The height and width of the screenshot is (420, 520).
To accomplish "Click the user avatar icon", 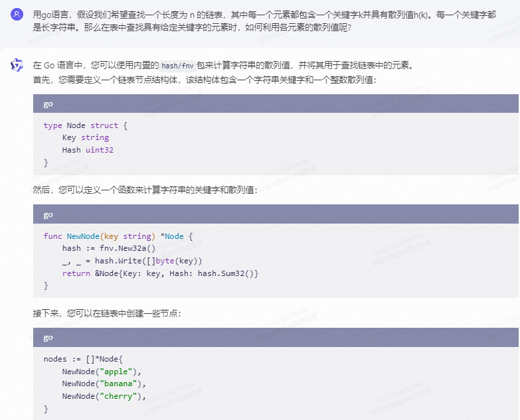I will [17, 15].
